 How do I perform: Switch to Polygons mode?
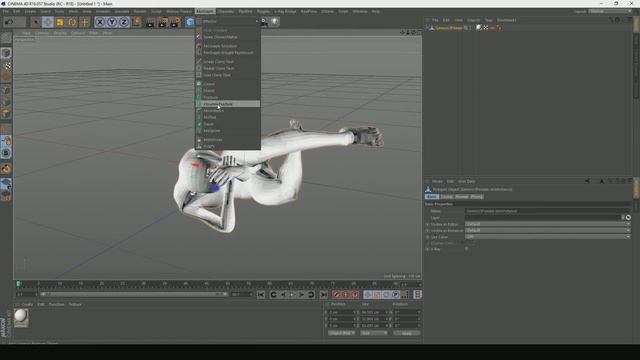[x=6, y=113]
